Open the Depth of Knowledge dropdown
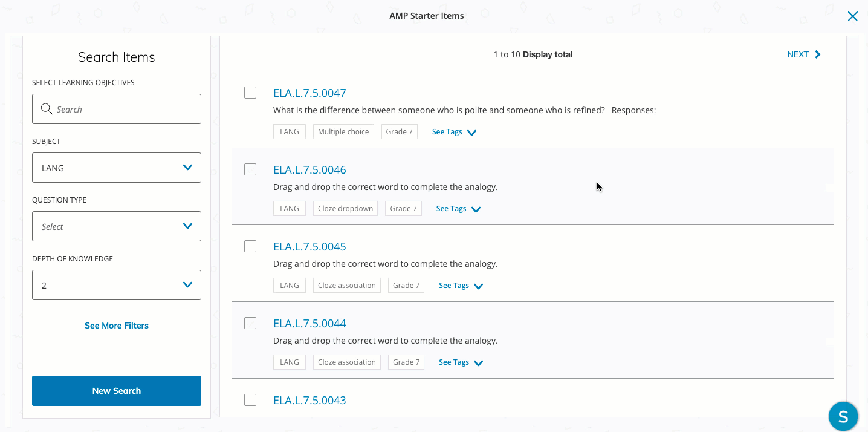Image resolution: width=868 pixels, height=432 pixels. (x=117, y=285)
